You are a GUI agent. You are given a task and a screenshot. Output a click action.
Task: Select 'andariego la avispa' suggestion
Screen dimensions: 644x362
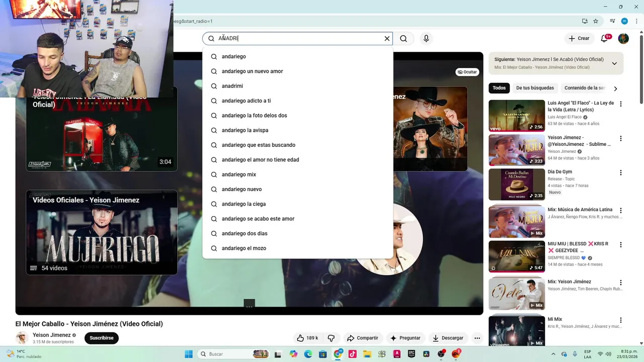point(298,130)
